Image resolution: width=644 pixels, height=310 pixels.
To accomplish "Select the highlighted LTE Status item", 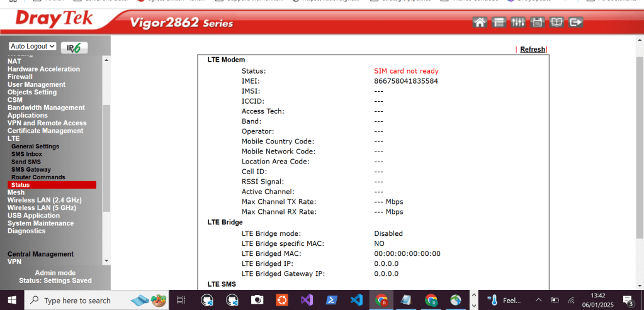I will 52,185.
